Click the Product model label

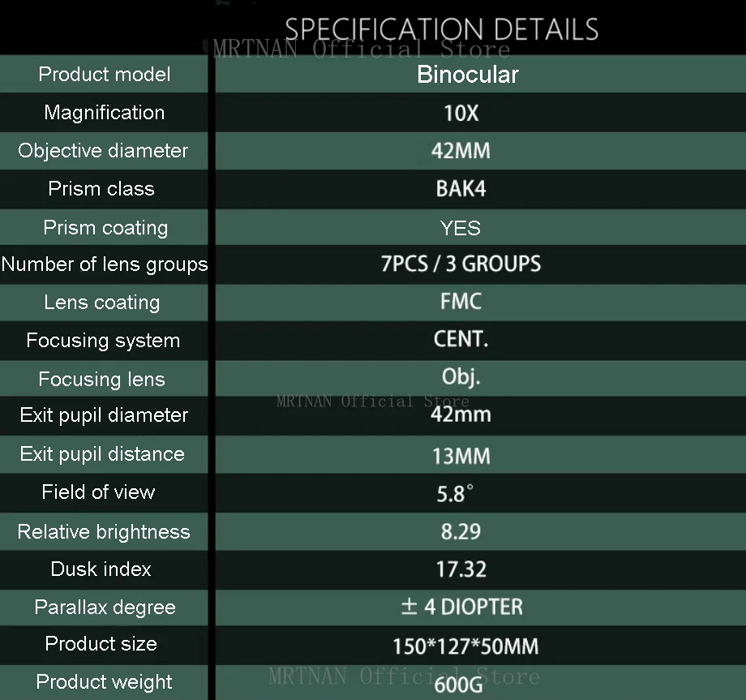(x=105, y=75)
